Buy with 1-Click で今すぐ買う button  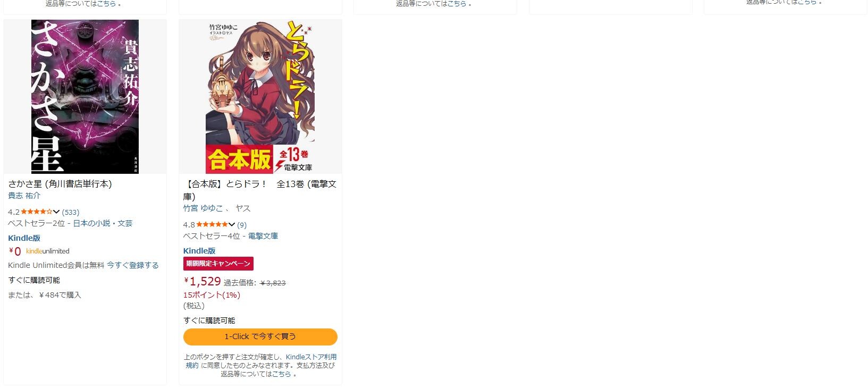point(260,336)
